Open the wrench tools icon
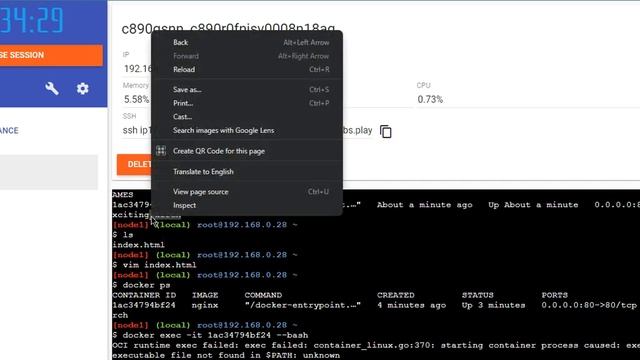The image size is (640, 360). [x=52, y=89]
